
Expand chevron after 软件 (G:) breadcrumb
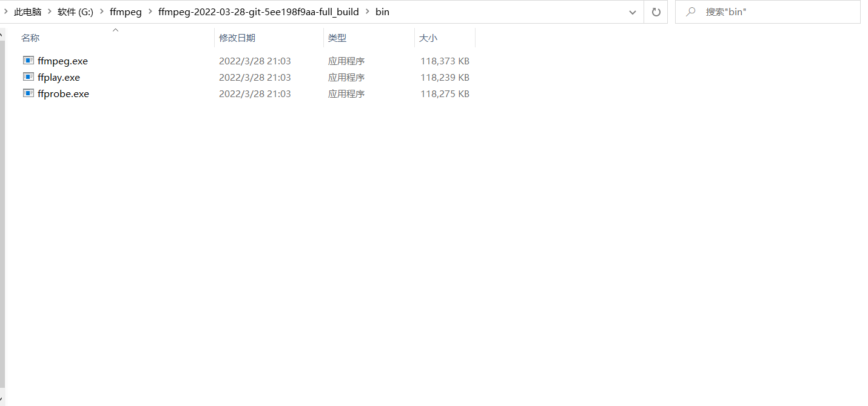[102, 12]
